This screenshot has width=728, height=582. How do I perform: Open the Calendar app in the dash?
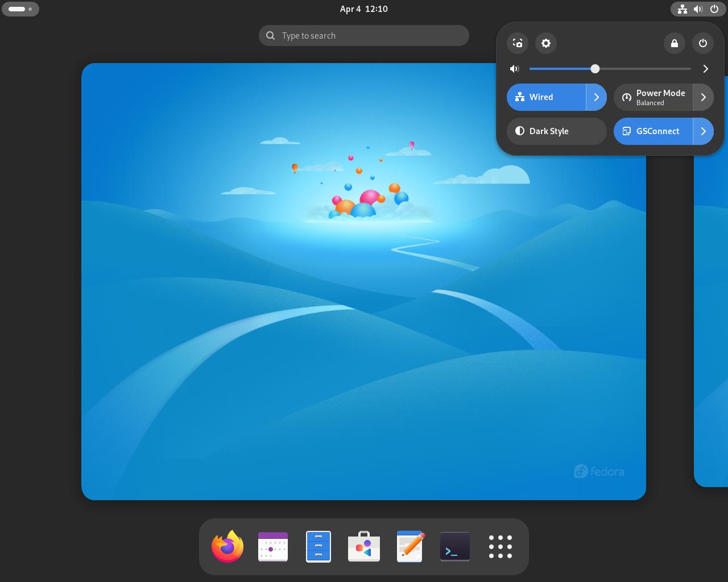click(x=273, y=546)
